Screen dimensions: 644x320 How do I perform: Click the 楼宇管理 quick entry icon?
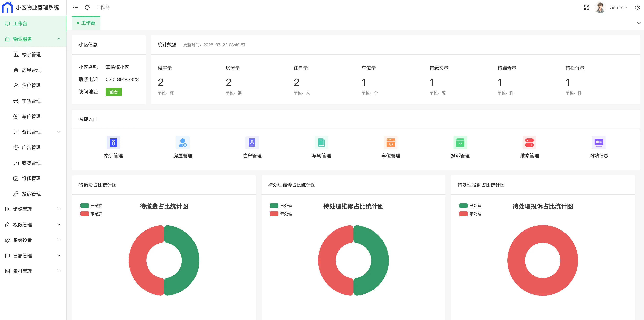point(113,143)
